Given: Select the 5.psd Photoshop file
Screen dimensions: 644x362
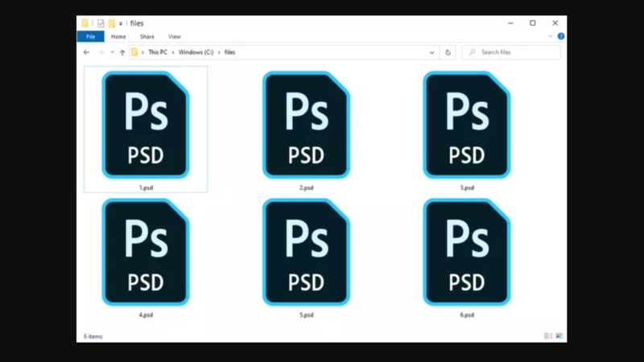Looking at the screenshot, I should pos(306,253).
